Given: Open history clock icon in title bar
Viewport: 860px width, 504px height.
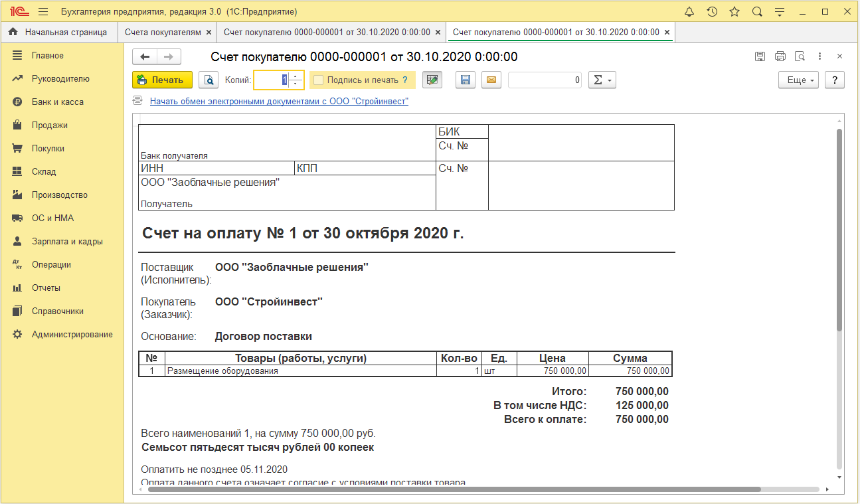Looking at the screenshot, I should coord(712,12).
